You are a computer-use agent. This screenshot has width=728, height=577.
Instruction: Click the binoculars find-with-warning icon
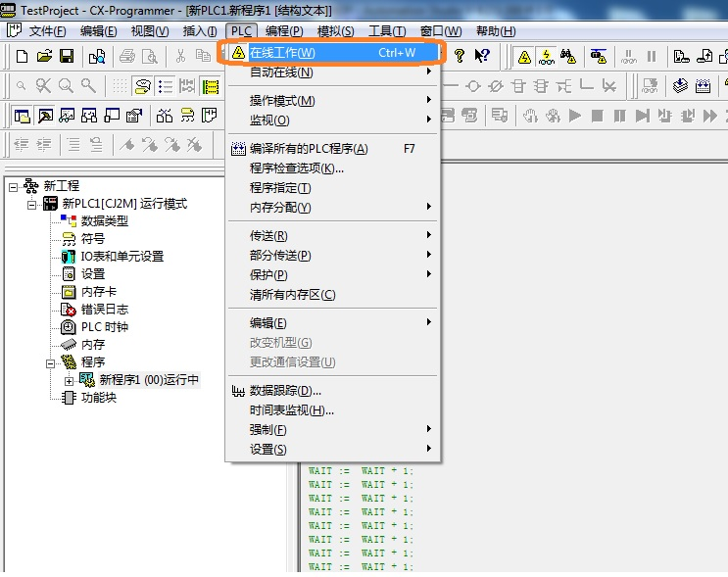point(568,57)
